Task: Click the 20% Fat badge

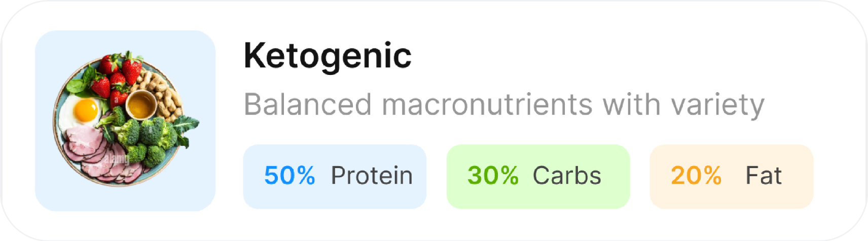Action: pos(732,176)
